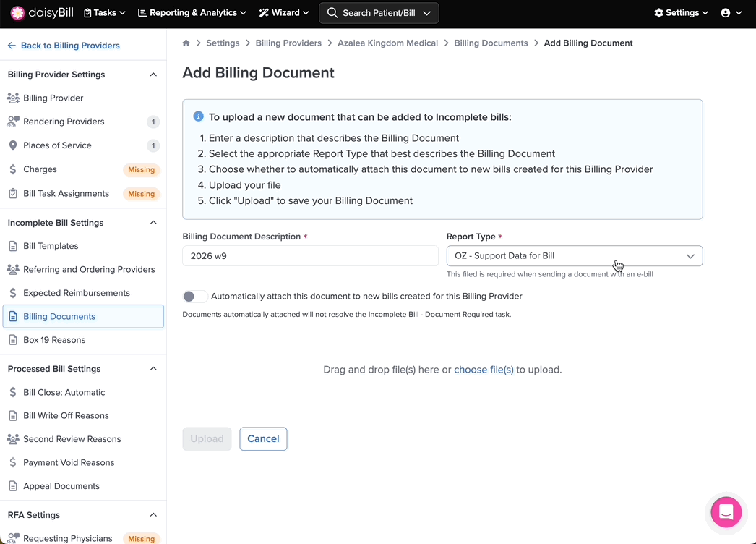
Task: Click the choose file(s) link
Action: pos(484,370)
